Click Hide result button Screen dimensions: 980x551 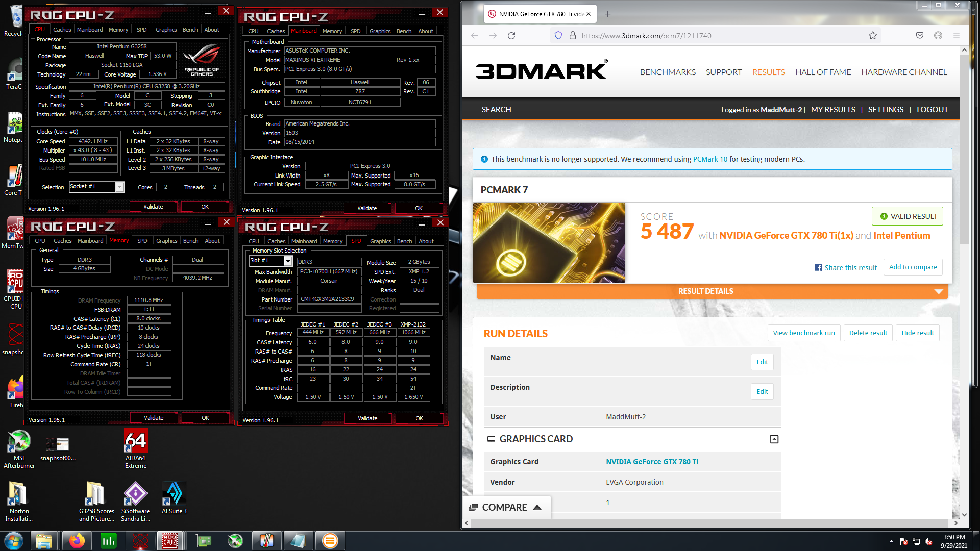coord(918,333)
